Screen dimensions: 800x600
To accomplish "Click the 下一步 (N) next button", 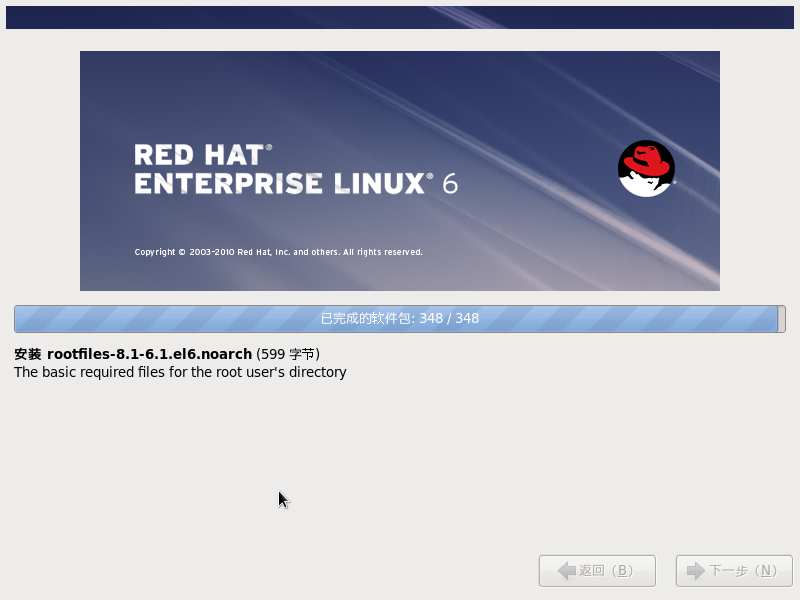I will point(734,570).
